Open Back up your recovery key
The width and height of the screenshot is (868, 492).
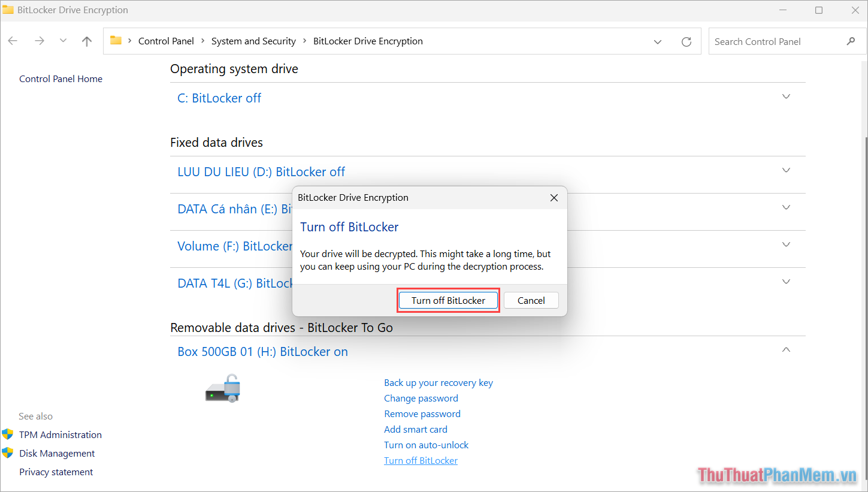(438, 382)
